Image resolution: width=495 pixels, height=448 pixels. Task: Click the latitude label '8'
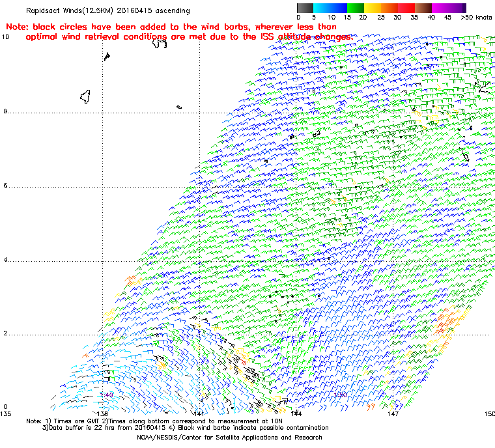tap(5, 111)
